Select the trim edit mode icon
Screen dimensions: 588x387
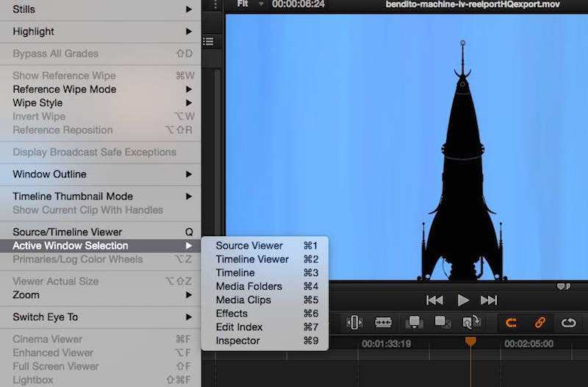(x=354, y=322)
